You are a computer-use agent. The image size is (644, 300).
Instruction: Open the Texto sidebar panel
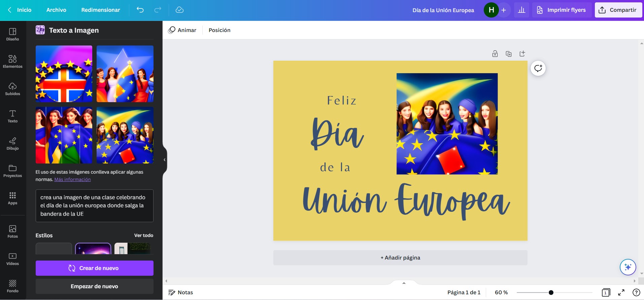[x=12, y=116]
